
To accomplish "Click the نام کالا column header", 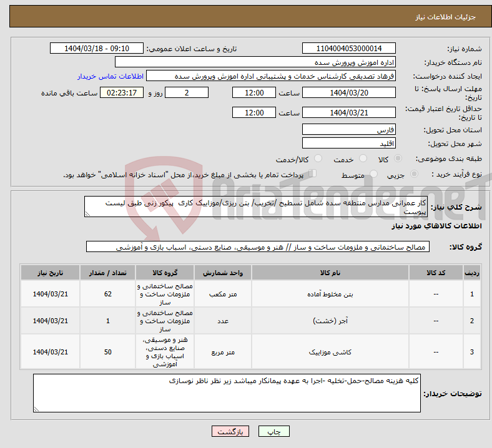I will pyautogui.click(x=330, y=273).
